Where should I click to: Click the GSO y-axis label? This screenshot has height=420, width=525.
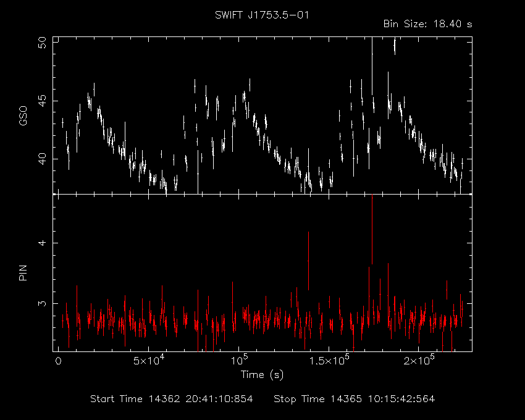pyautogui.click(x=23, y=115)
